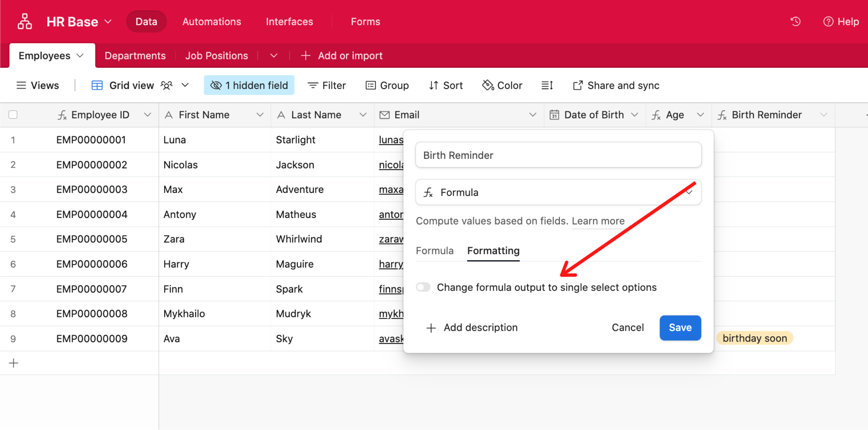Click the row height icon
The height and width of the screenshot is (430, 868).
547,85
